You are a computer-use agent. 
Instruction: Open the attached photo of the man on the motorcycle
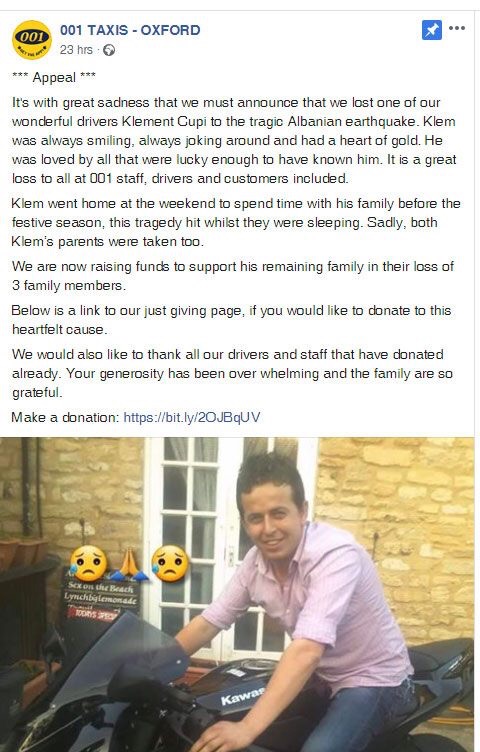point(237,594)
